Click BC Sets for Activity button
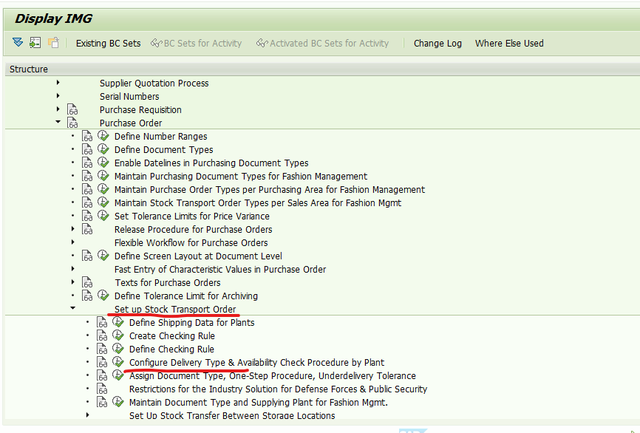The width and height of the screenshot is (640, 433). (196, 43)
